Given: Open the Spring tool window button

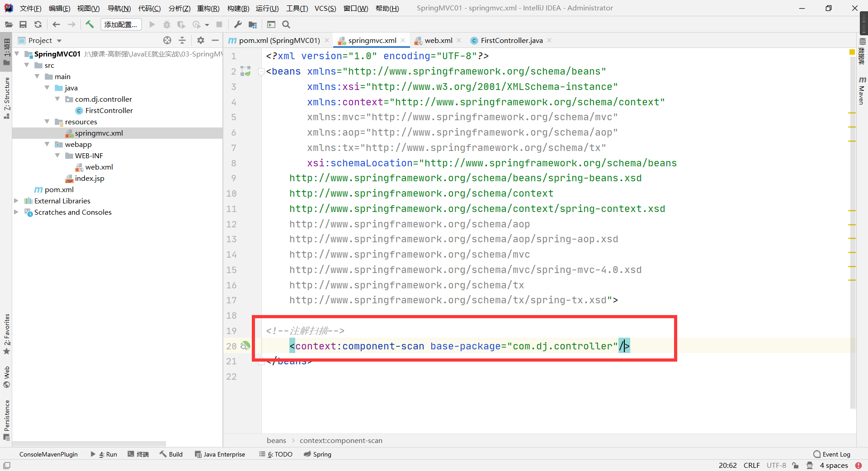Looking at the screenshot, I should point(317,454).
